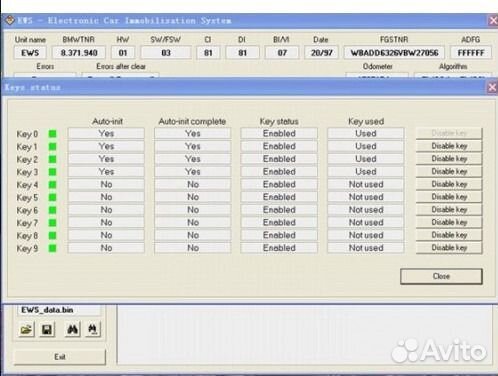Disable key 2 with its button
498x376 pixels.
(449, 159)
